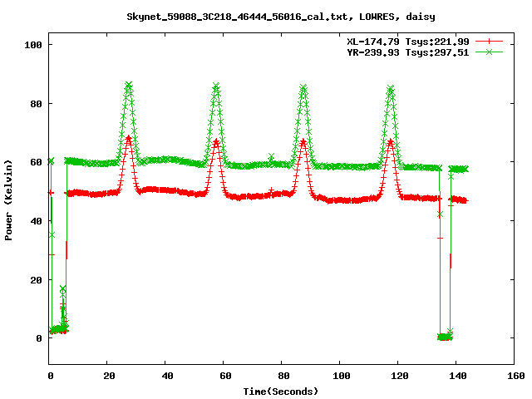
Task: Click the y-axis tick label 0
Action: (39, 338)
